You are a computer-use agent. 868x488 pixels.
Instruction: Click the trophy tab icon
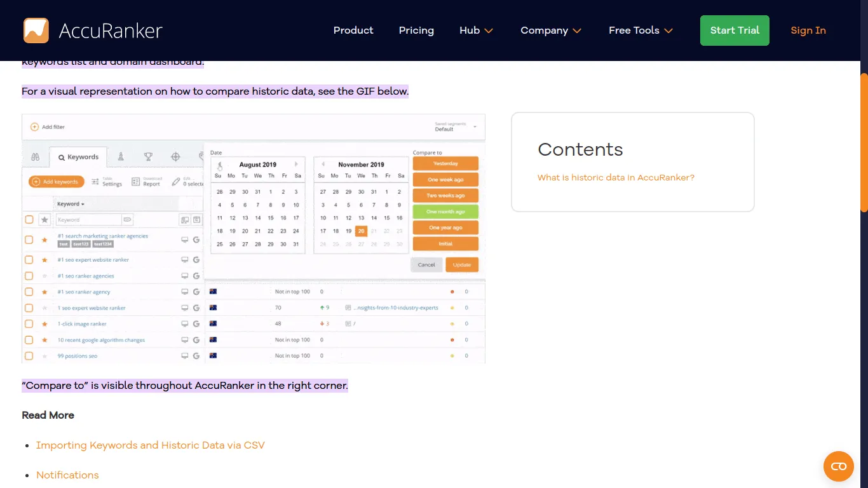[148, 156]
